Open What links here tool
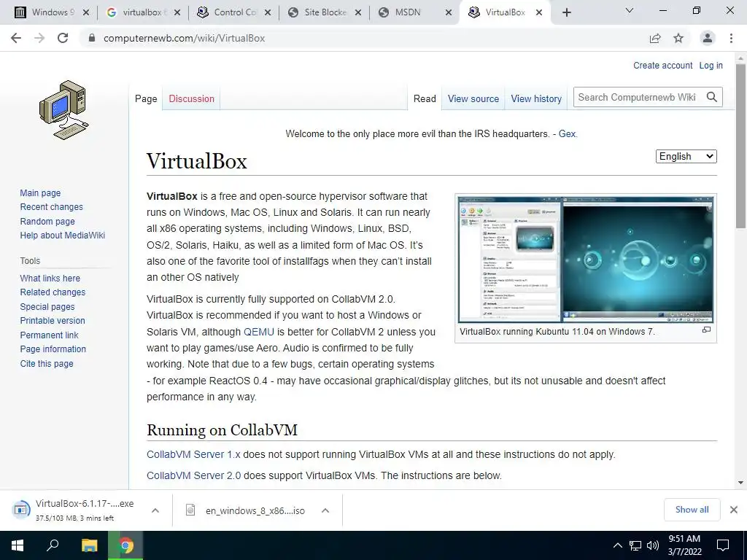This screenshot has height=560, width=747. click(50, 278)
